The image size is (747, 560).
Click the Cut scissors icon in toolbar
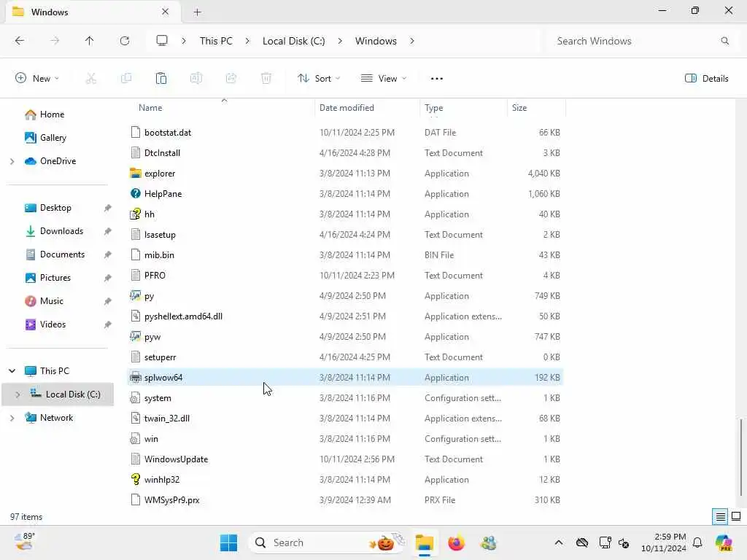(x=91, y=79)
